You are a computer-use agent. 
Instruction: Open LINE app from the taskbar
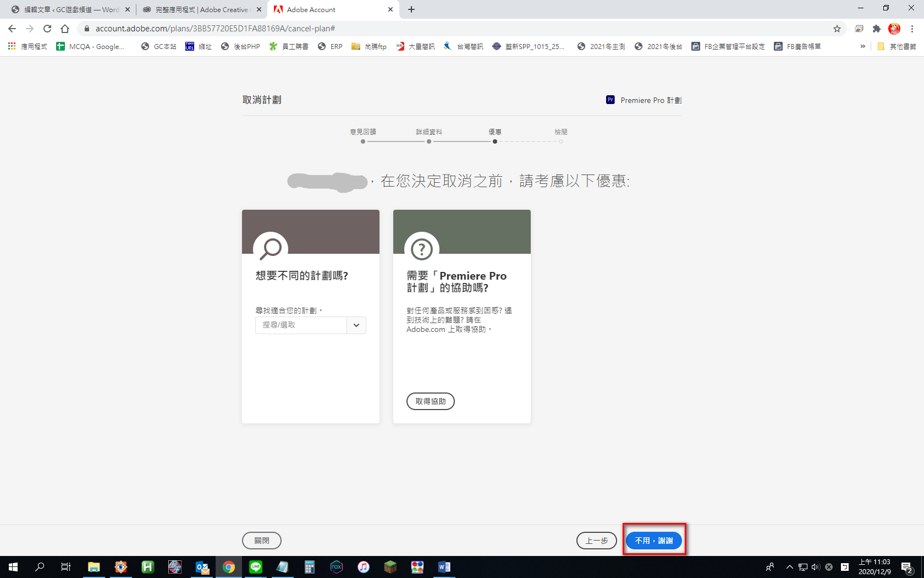pos(256,567)
